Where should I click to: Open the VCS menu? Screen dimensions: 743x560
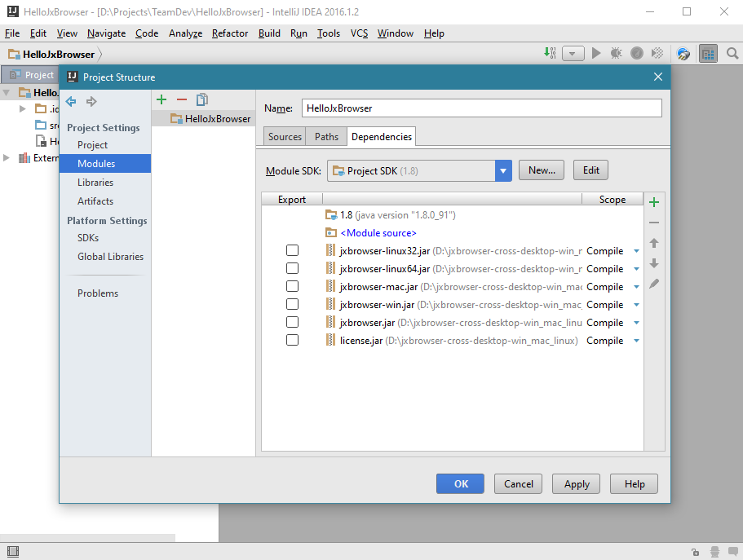click(x=359, y=33)
